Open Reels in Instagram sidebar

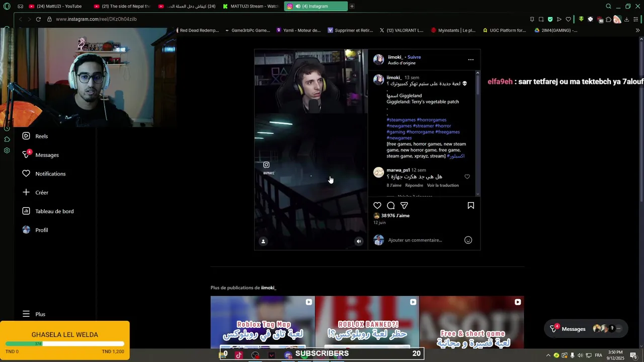pyautogui.click(x=35, y=136)
